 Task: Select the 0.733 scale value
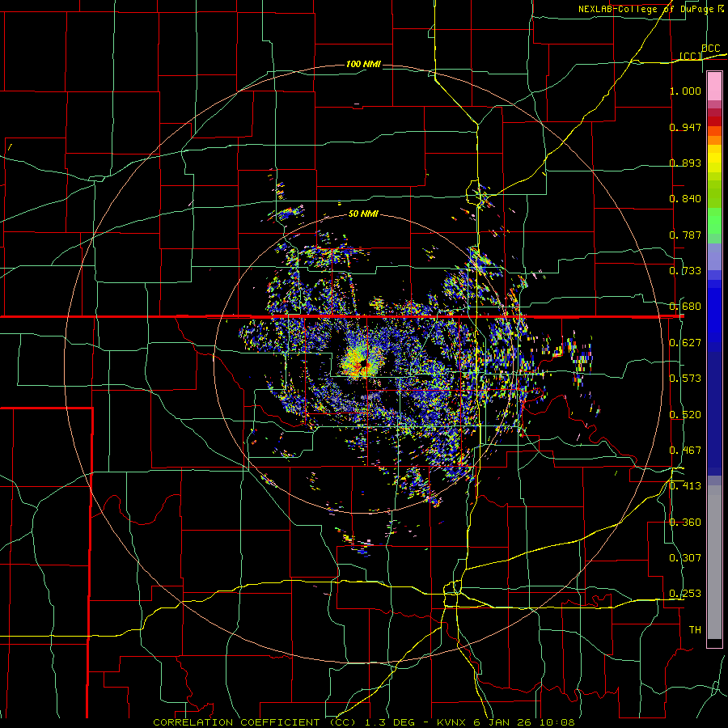pos(685,271)
